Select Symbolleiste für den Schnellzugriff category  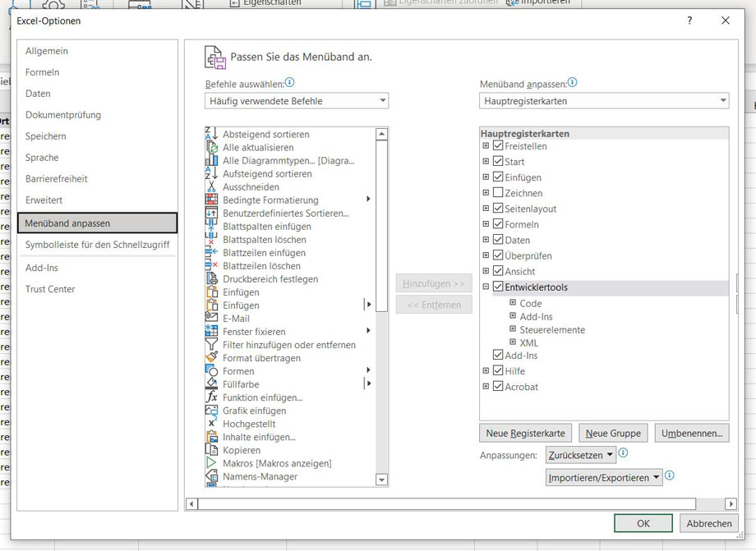click(98, 245)
